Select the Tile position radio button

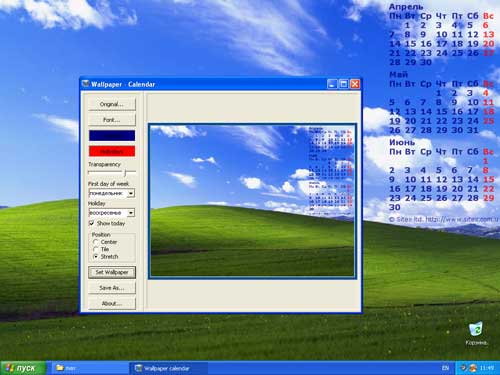(x=96, y=249)
